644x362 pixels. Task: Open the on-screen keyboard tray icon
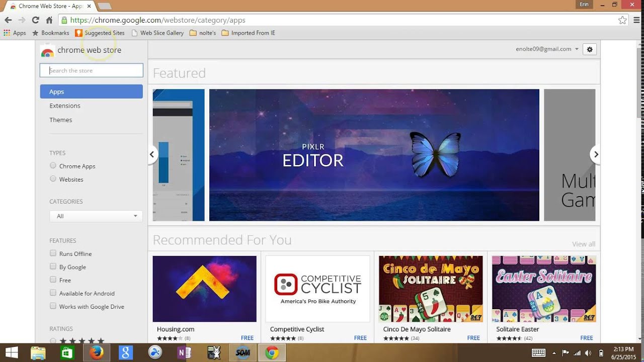(539, 352)
